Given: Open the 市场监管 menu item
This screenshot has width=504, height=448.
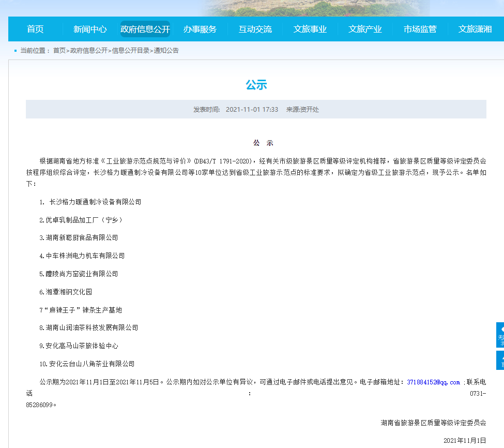Looking at the screenshot, I should coord(420,29).
